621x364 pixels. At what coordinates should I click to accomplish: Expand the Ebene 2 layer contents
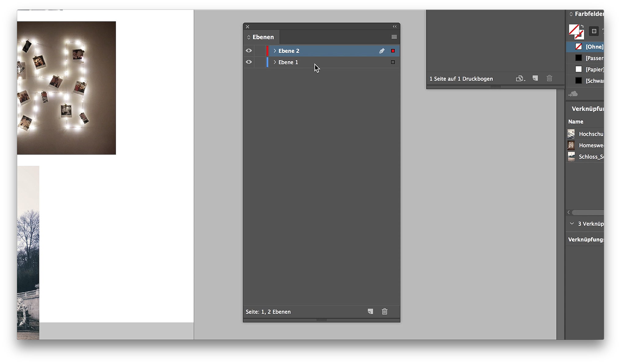click(275, 51)
